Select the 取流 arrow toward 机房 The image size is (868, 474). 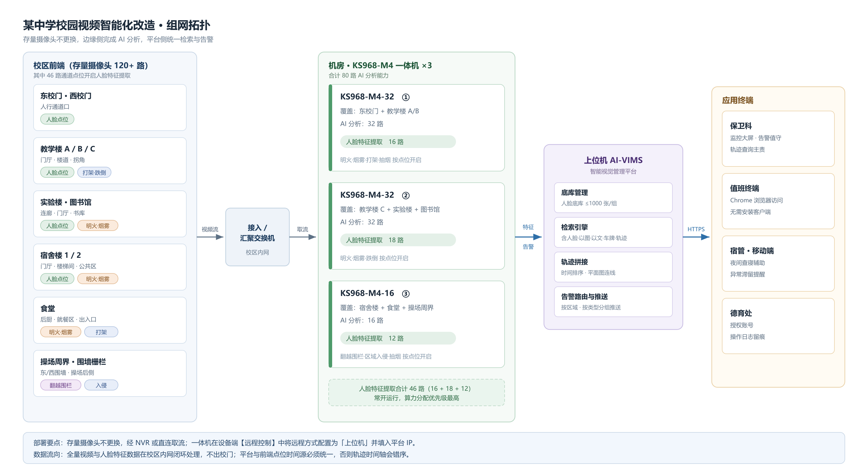(x=303, y=237)
